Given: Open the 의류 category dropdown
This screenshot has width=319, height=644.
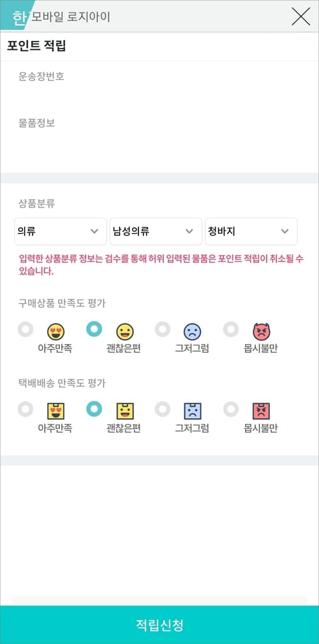Looking at the screenshot, I should (61, 231).
